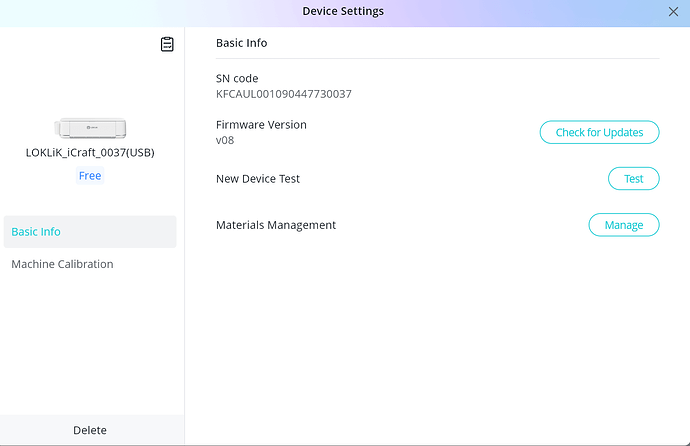Image resolution: width=690 pixels, height=446 pixels.
Task: Close the Device Settings dialog
Action: point(673,12)
